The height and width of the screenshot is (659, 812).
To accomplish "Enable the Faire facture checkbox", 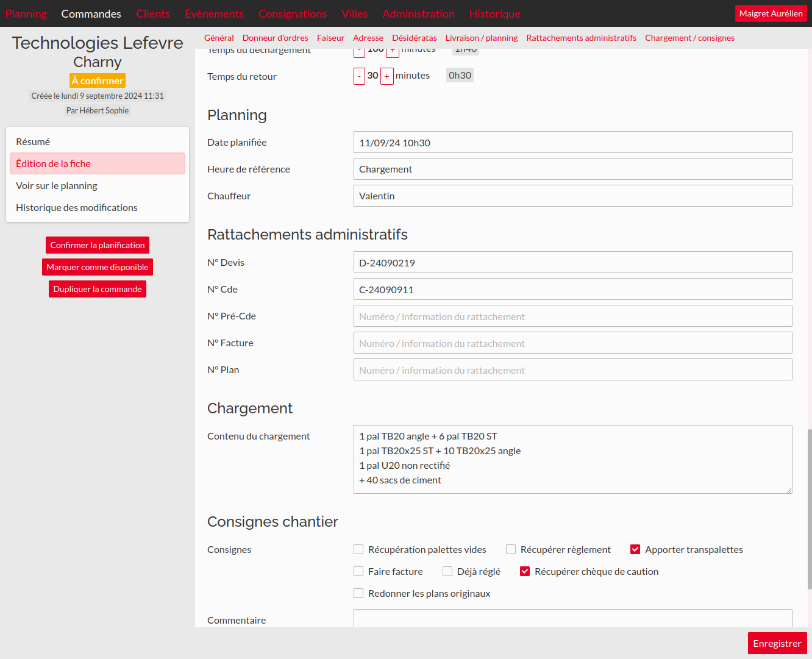I will click(x=358, y=571).
